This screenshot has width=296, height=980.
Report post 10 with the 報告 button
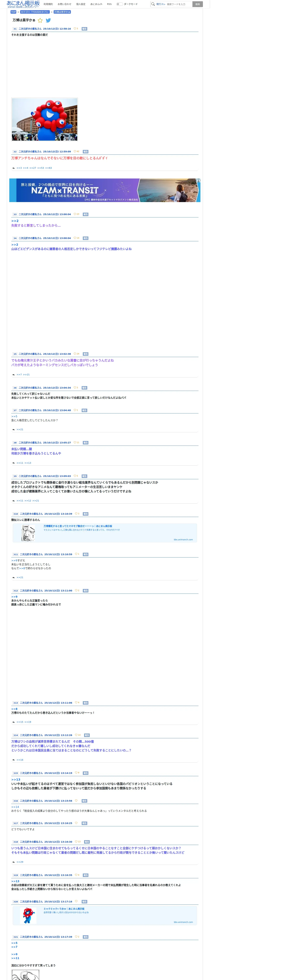coord(86,514)
